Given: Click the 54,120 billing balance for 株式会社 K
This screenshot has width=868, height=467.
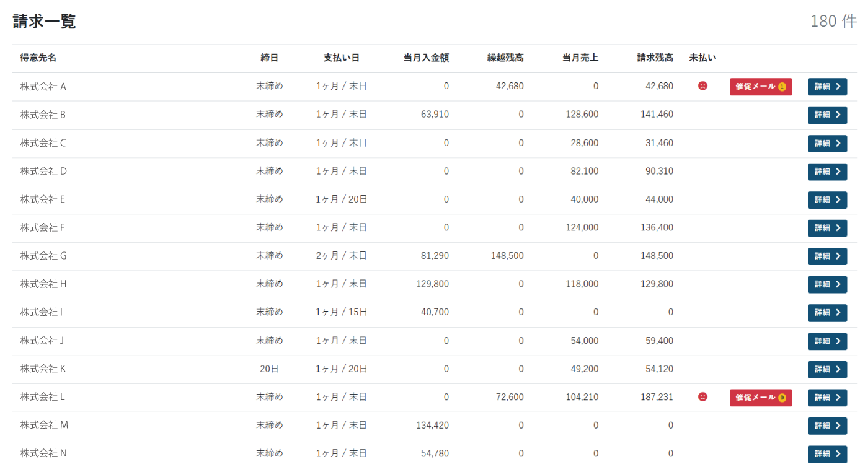Looking at the screenshot, I should (659, 369).
